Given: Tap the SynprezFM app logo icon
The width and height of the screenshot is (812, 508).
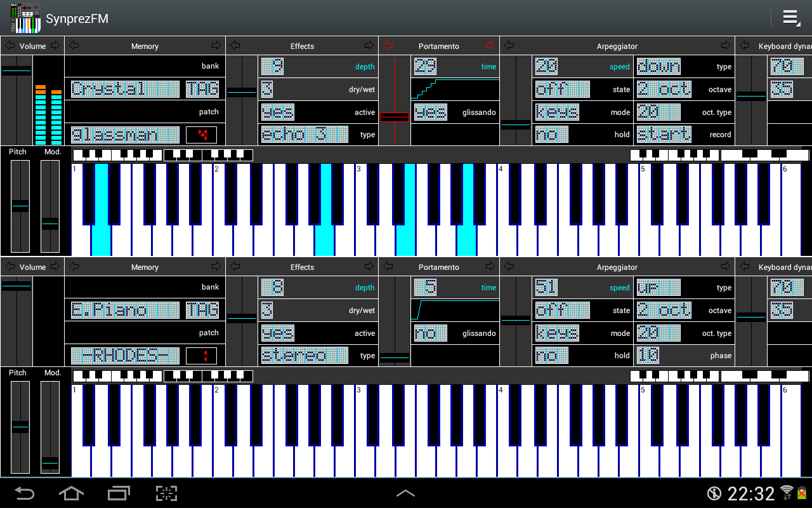Looking at the screenshot, I should pyautogui.click(x=25, y=18).
